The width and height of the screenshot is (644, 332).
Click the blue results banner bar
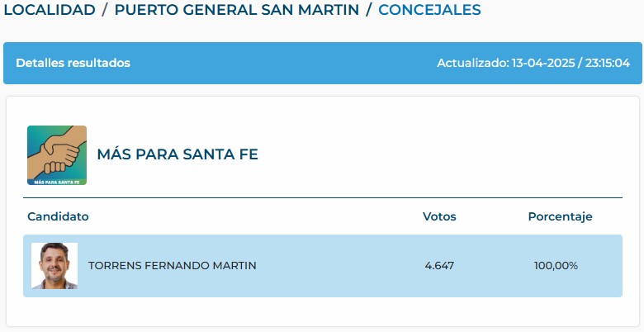[x=322, y=63]
